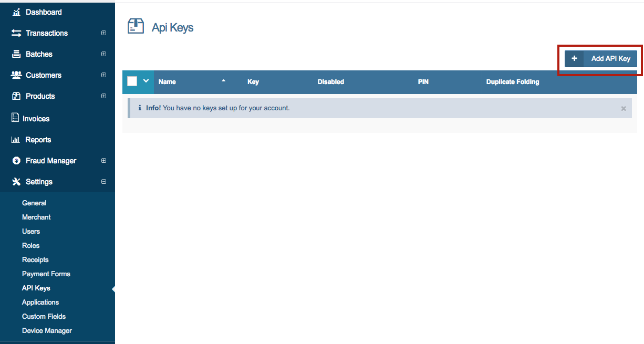Open the Users settings page
Viewport: 644px width, 344px height.
31,231
